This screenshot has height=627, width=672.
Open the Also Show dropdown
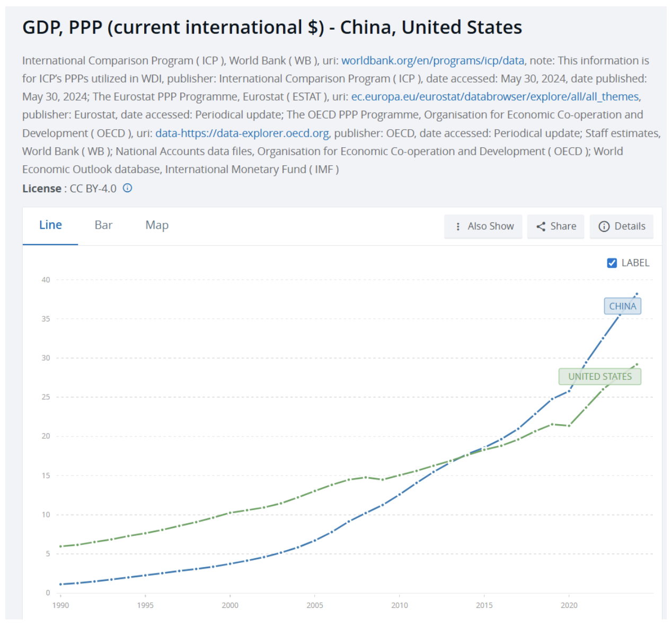coord(483,227)
